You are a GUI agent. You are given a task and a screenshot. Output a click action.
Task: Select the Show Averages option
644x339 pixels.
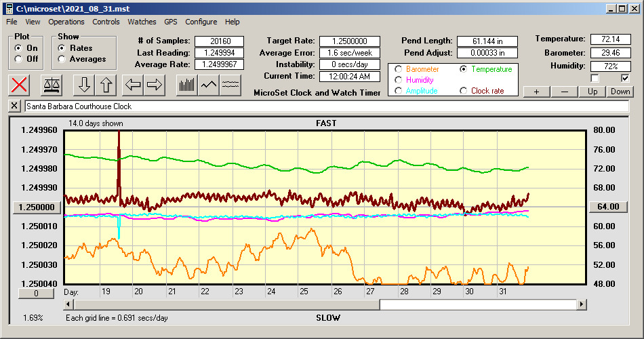[x=62, y=59]
